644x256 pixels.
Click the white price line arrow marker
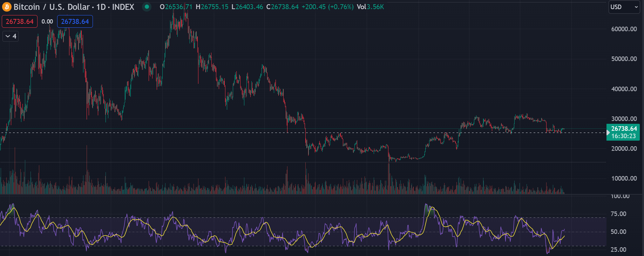608,133
